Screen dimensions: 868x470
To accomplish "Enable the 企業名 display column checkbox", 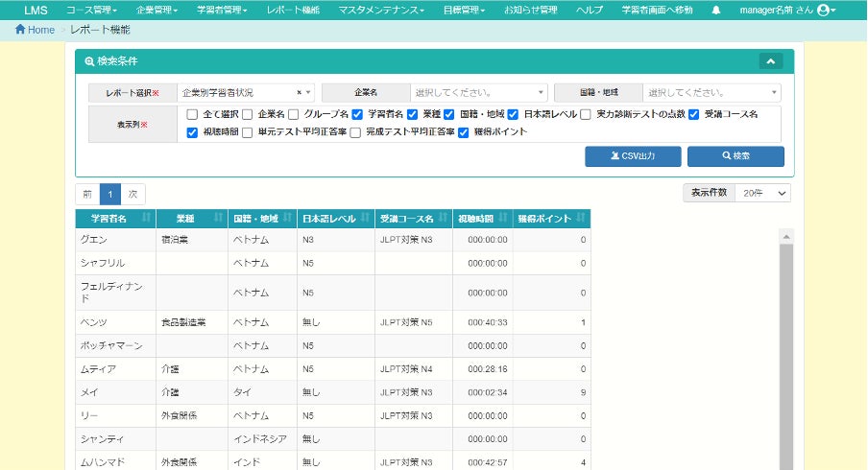I will click(x=248, y=114).
